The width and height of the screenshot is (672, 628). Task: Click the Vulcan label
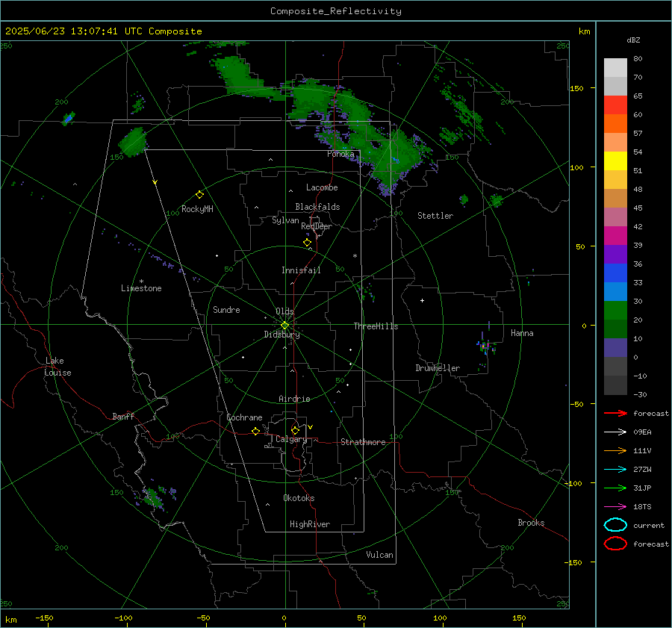coord(379,555)
